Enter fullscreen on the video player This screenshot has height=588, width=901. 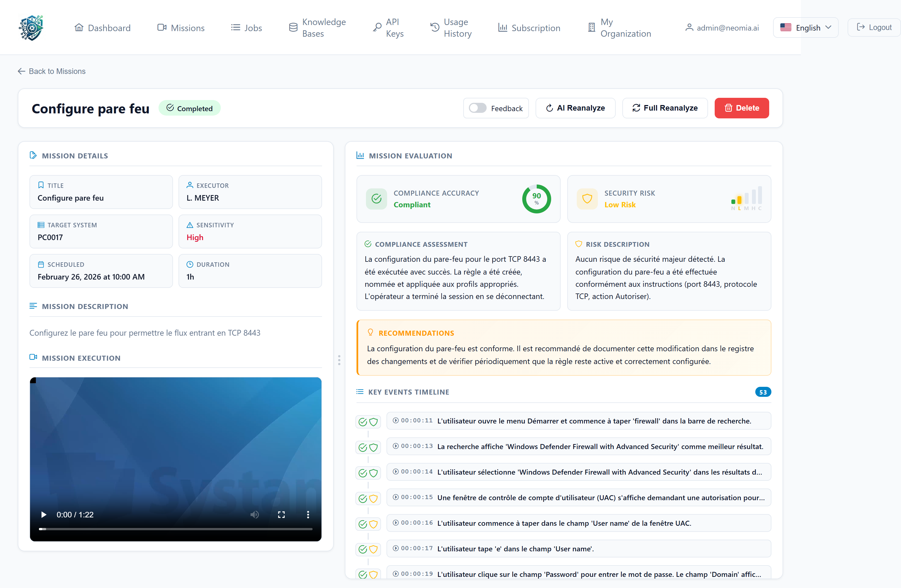281,515
